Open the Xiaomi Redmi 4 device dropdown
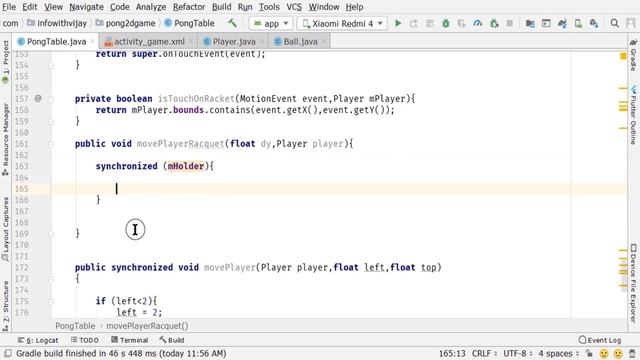The width and height of the screenshot is (640, 360). click(342, 23)
